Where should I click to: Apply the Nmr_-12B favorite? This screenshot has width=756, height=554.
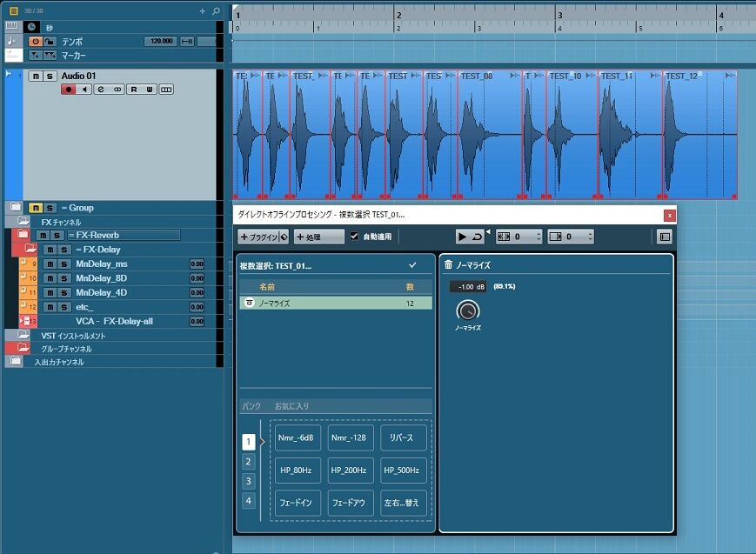[x=351, y=437]
